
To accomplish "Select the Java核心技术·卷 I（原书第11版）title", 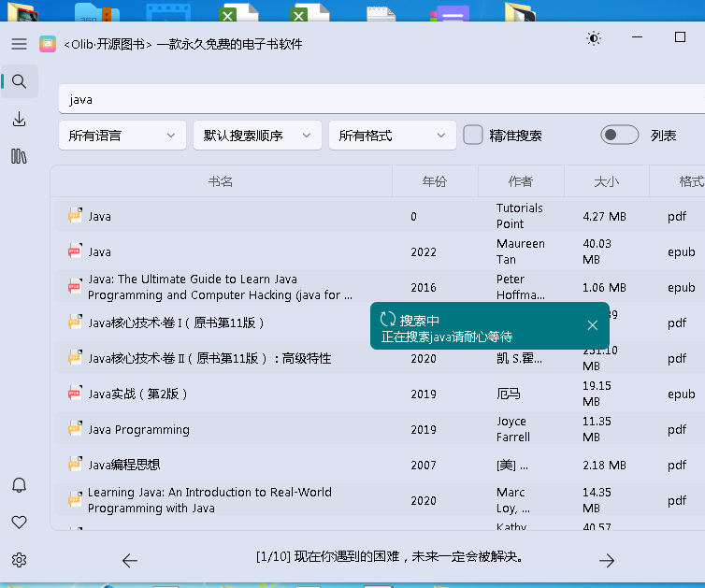I will (176, 323).
